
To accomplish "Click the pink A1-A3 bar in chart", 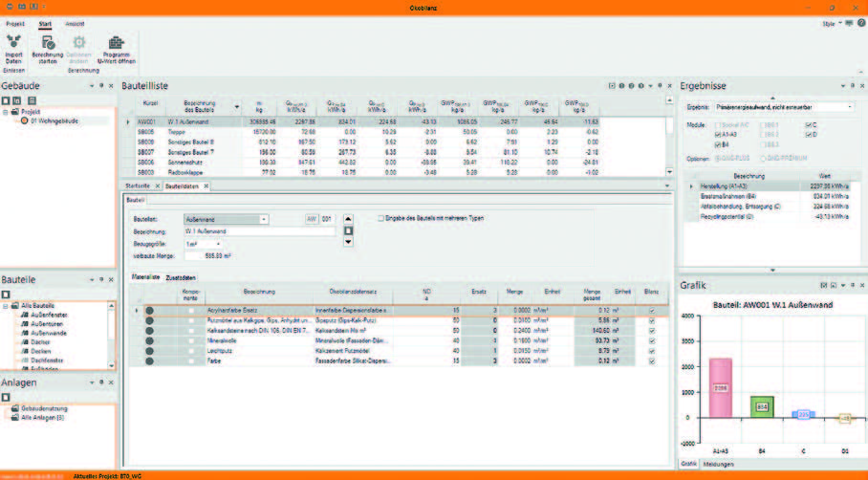I will click(720, 388).
